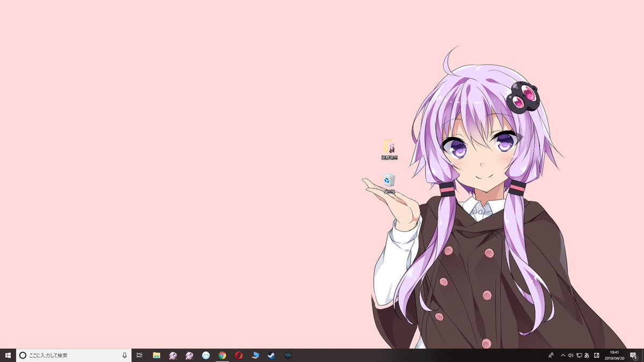644x362 pixels.
Task: Open Task View from the taskbar
Action: tap(139, 355)
